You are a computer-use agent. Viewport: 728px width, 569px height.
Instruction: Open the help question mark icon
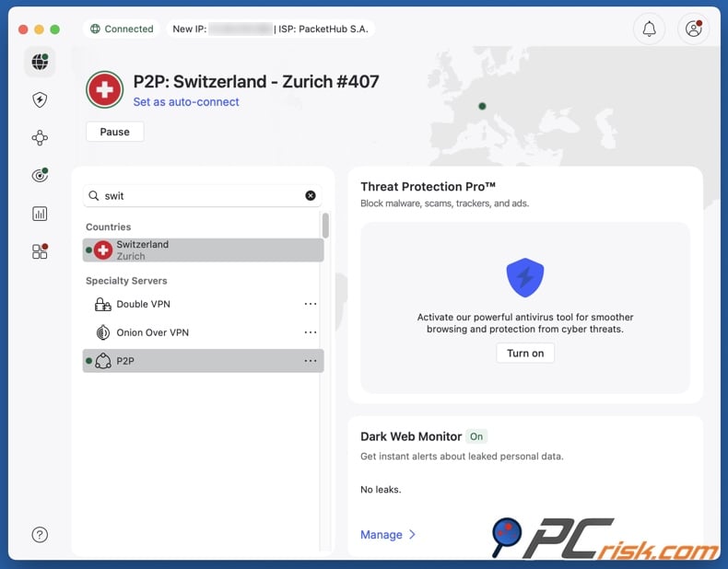pos(40,535)
